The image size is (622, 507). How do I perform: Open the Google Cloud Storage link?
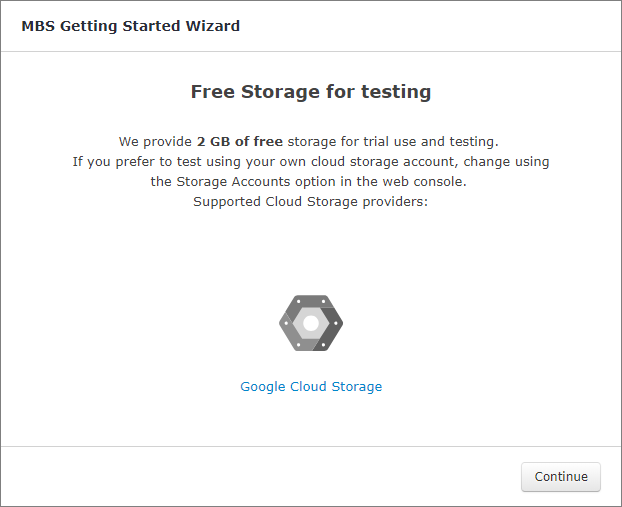point(311,387)
